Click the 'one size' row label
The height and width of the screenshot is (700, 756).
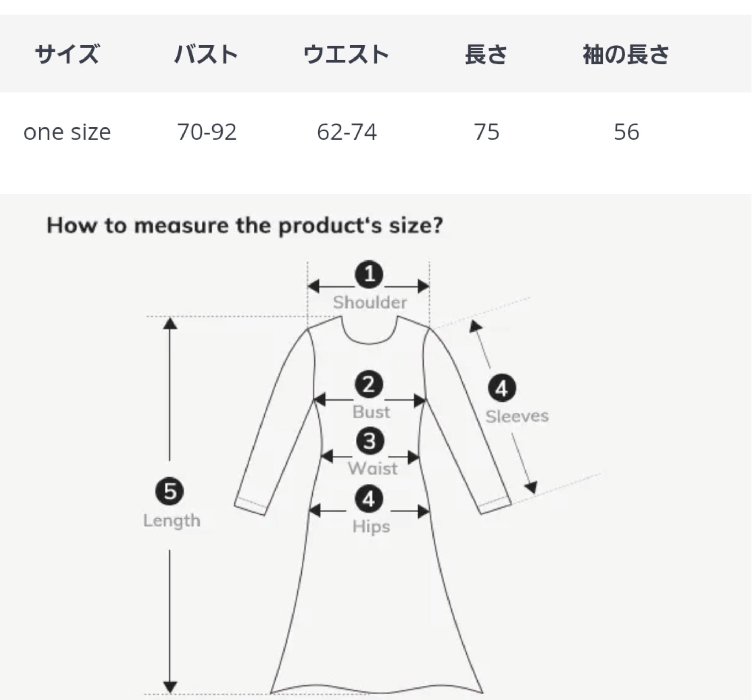tap(68, 132)
